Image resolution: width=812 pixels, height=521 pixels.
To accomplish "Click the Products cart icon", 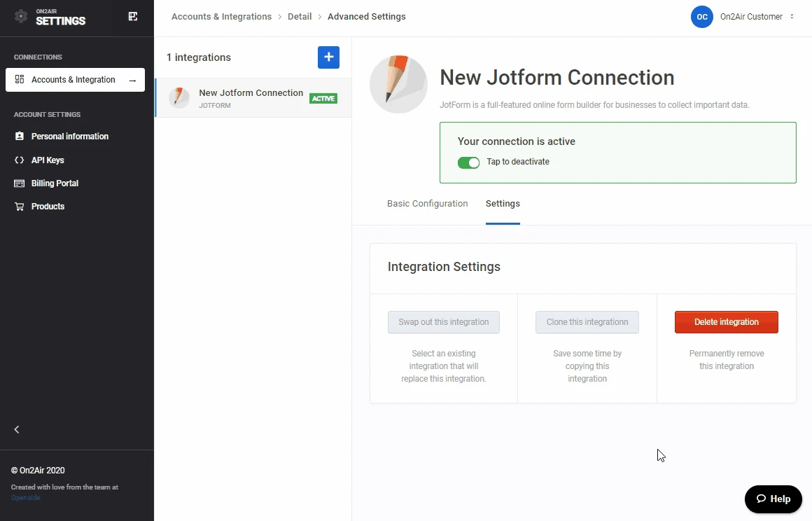I will 20,207.
